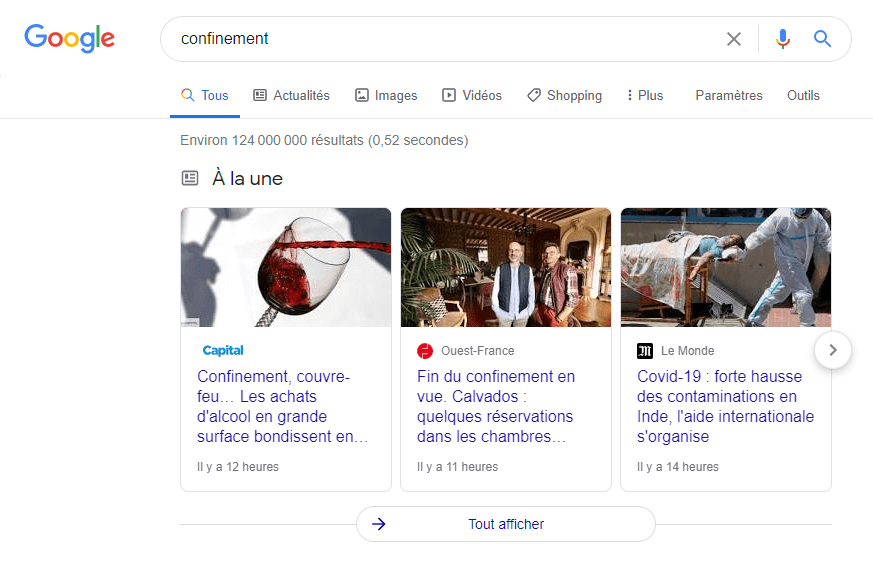Click the arrow icon in Tout afficher
Image resolution: width=873 pixels, height=562 pixels.
point(379,524)
